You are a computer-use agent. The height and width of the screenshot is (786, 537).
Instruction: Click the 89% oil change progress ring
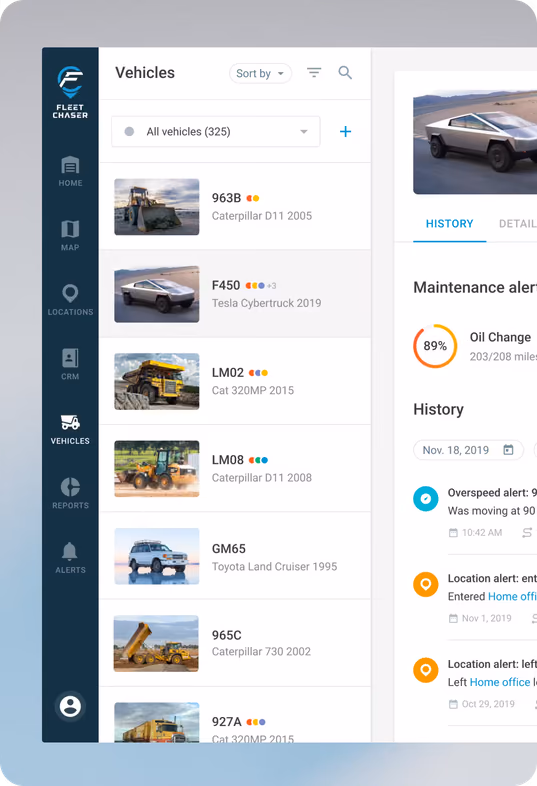point(435,346)
